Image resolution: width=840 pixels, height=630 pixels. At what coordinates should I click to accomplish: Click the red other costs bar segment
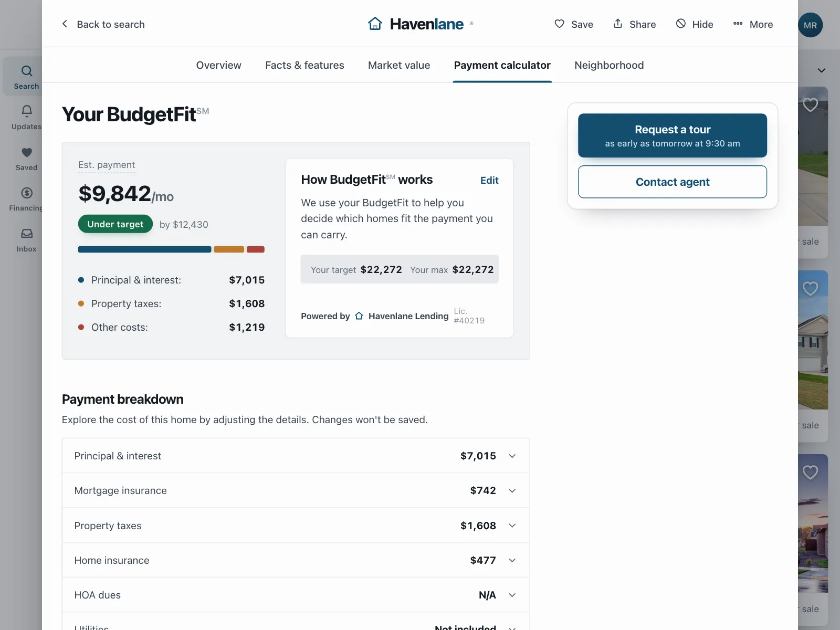[x=256, y=249]
